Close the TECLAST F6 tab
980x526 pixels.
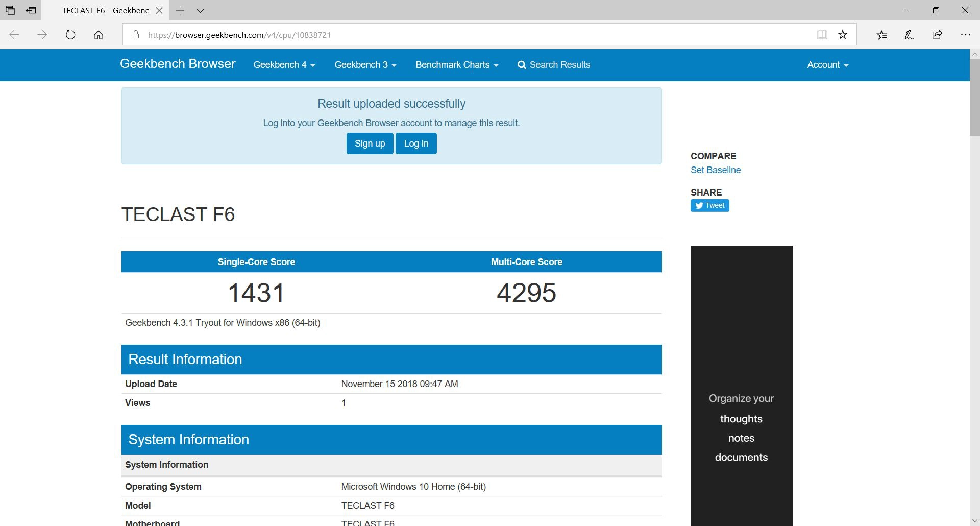pos(159,10)
